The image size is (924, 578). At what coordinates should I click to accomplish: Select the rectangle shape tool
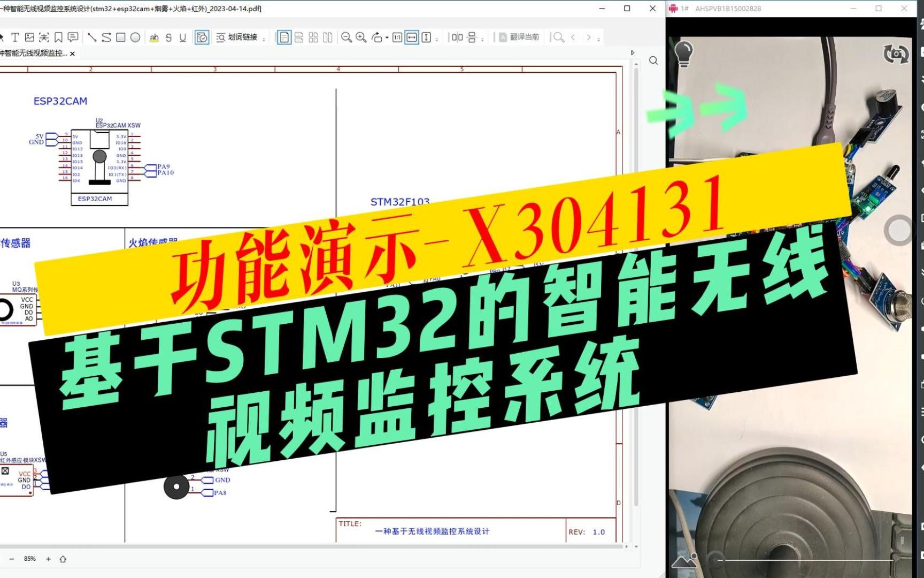pyautogui.click(x=121, y=37)
